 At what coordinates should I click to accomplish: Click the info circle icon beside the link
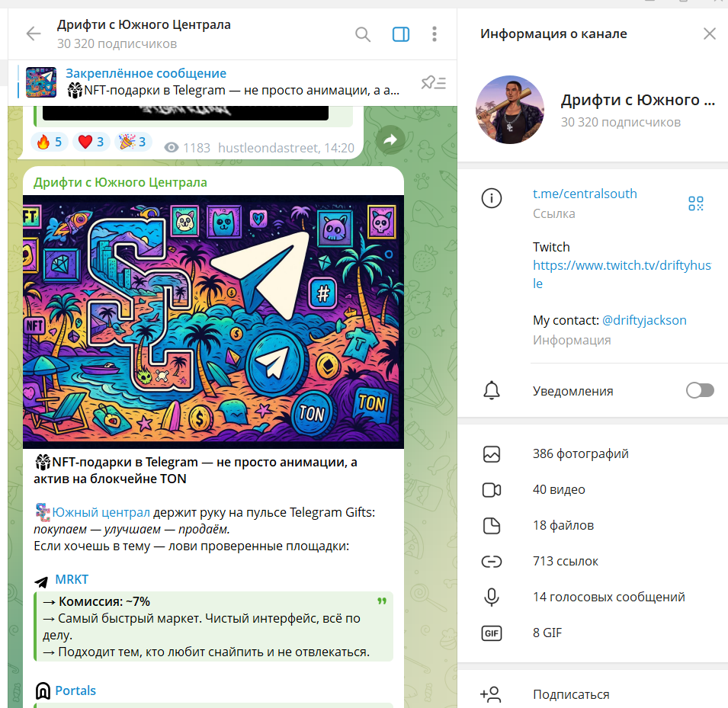[491, 198]
